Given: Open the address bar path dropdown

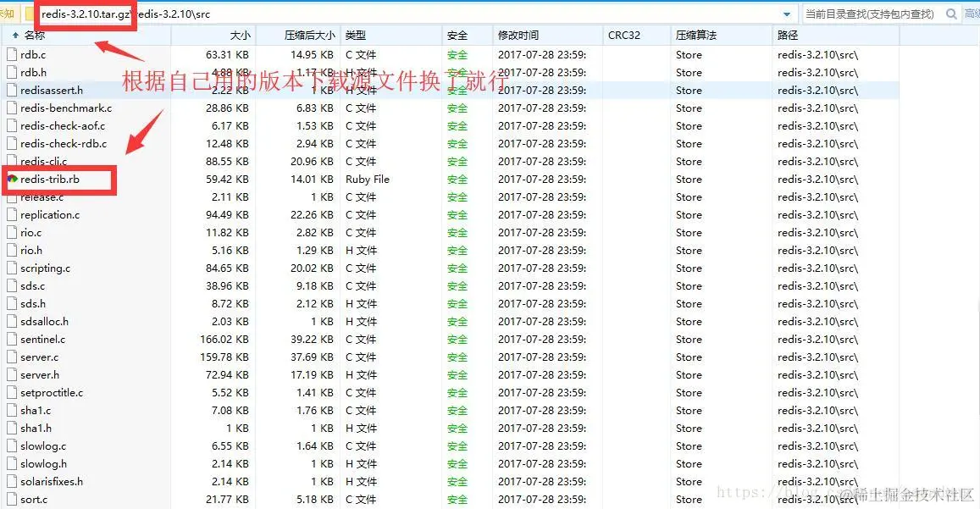Looking at the screenshot, I should [x=786, y=14].
